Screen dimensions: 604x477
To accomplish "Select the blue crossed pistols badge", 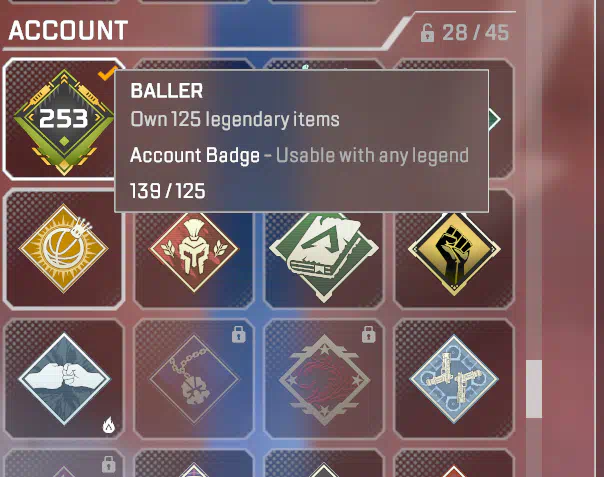I will tap(454, 379).
